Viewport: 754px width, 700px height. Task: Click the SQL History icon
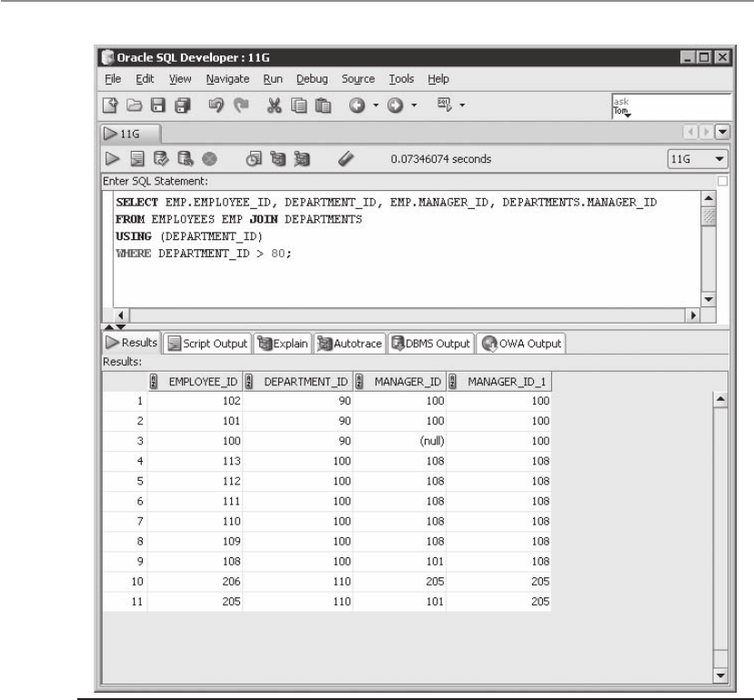pyautogui.click(x=254, y=159)
